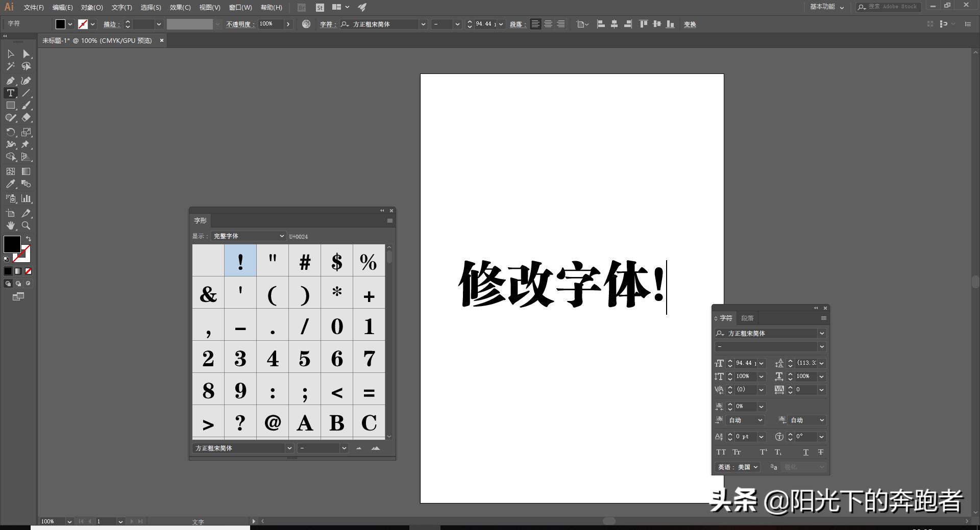Open the 完整字体 display dropdown in Glyphs panel
The width and height of the screenshot is (980, 530).
pos(249,236)
